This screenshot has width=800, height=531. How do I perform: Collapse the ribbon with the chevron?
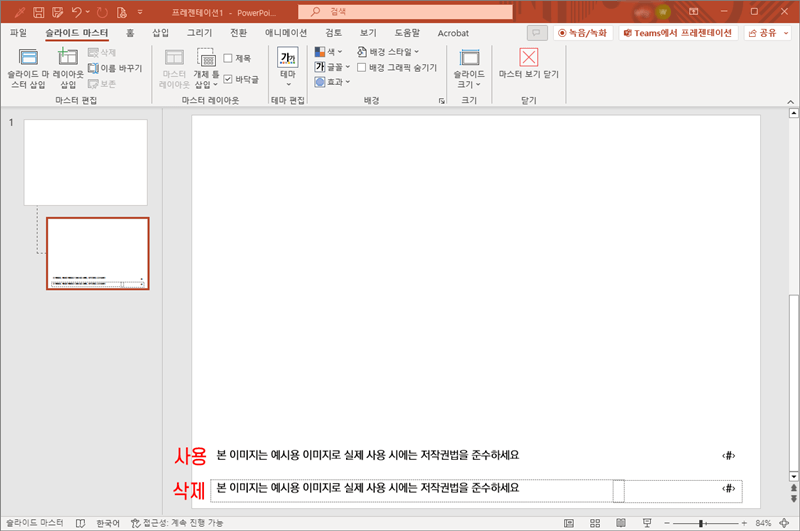(790, 102)
